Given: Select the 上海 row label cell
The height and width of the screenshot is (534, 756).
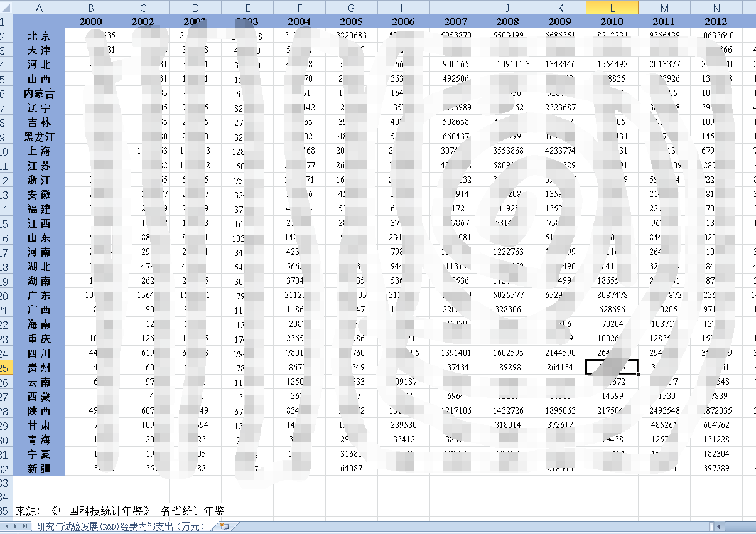Looking at the screenshot, I should tap(39, 151).
